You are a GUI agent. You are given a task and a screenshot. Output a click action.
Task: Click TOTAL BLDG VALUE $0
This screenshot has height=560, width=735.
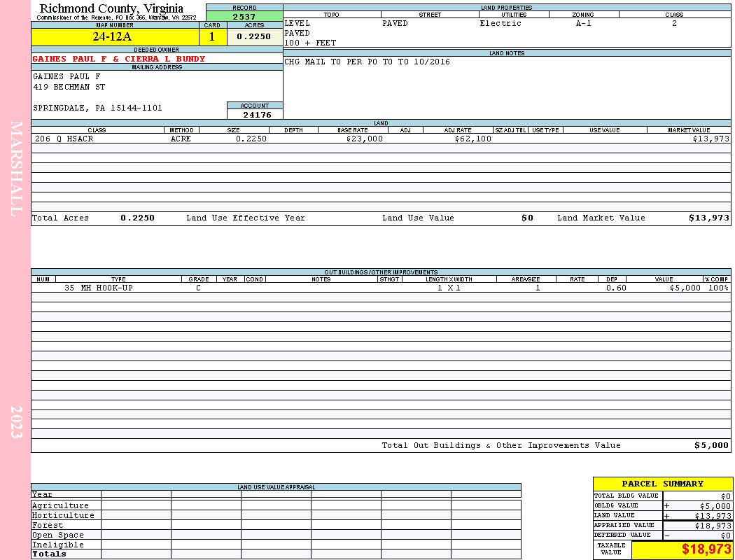click(726, 496)
